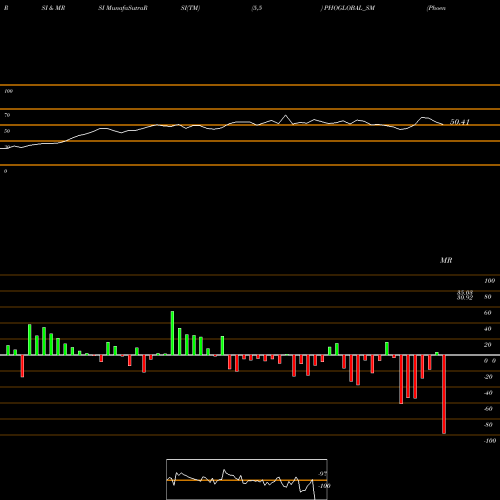Click the '50' level label on RSI chart
500x500 pixels.
pos(7,131)
